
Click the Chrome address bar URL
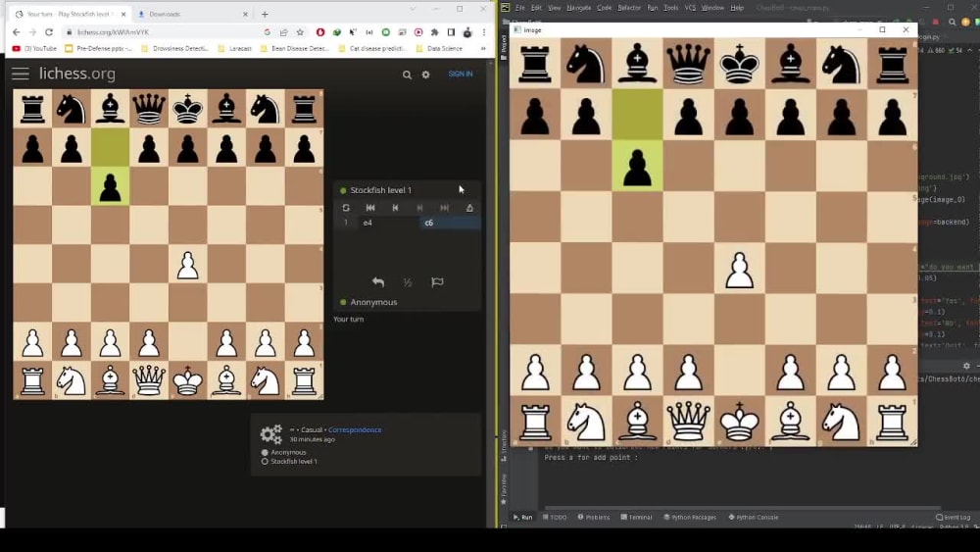(113, 32)
